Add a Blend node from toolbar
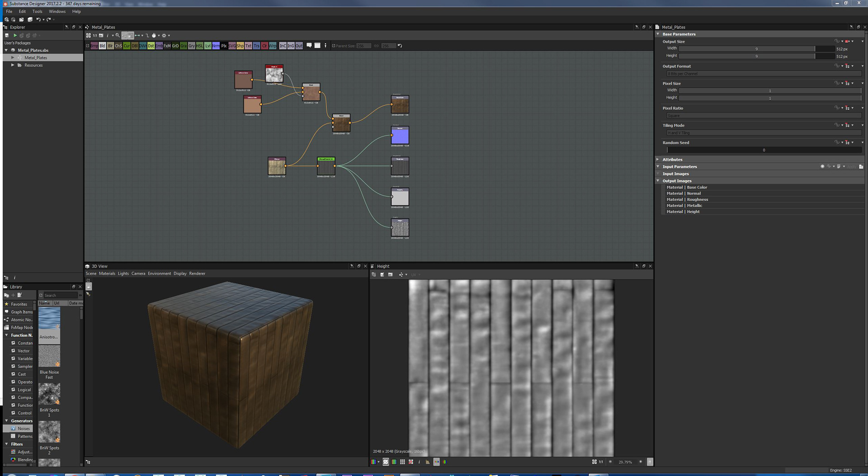 [102, 46]
